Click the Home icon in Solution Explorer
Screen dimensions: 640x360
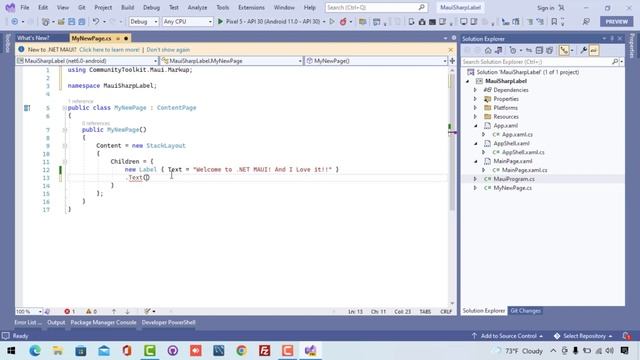click(x=488, y=51)
